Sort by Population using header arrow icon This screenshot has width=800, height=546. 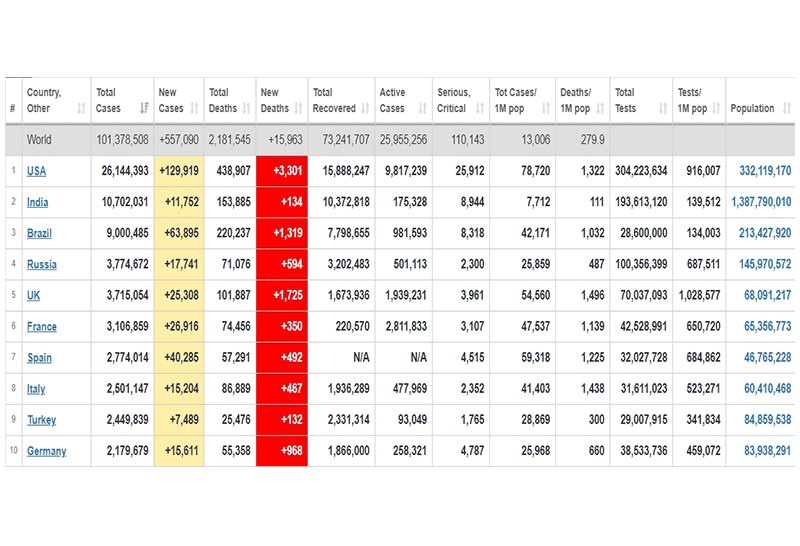click(785, 108)
